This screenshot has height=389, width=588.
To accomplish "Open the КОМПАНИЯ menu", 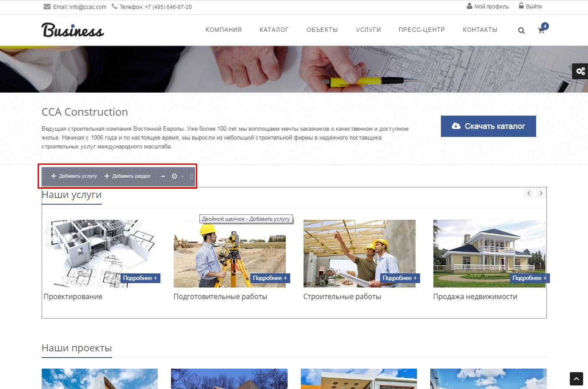I will (224, 30).
